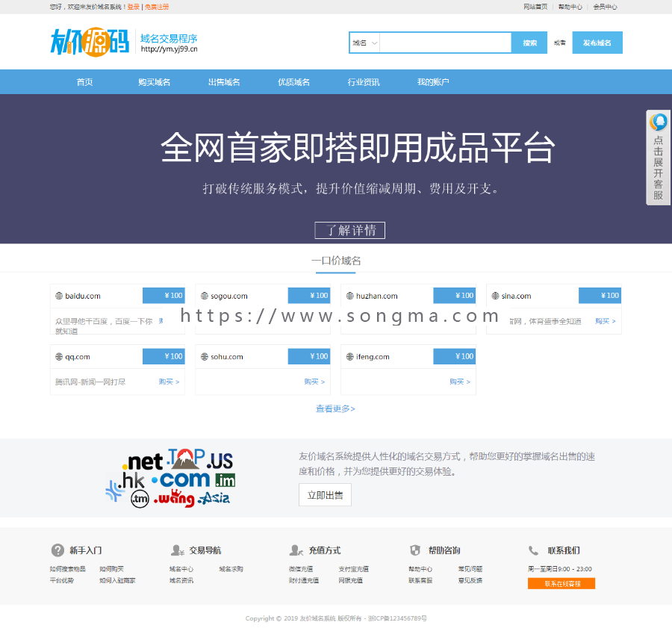Click the shield icon by 帮助咨询
Screen dimensions: 672x631
415,550
